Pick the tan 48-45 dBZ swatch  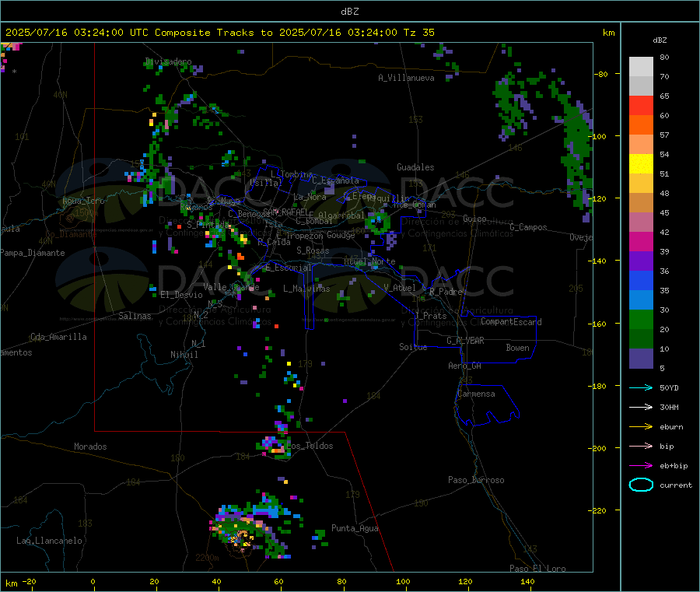click(x=641, y=203)
